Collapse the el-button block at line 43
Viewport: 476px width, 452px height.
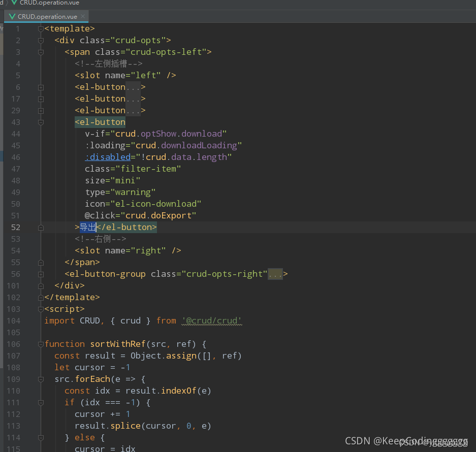point(41,122)
